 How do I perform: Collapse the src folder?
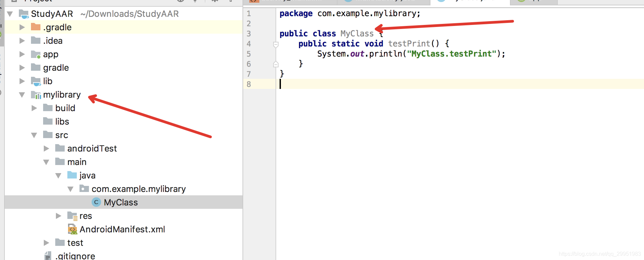click(34, 135)
